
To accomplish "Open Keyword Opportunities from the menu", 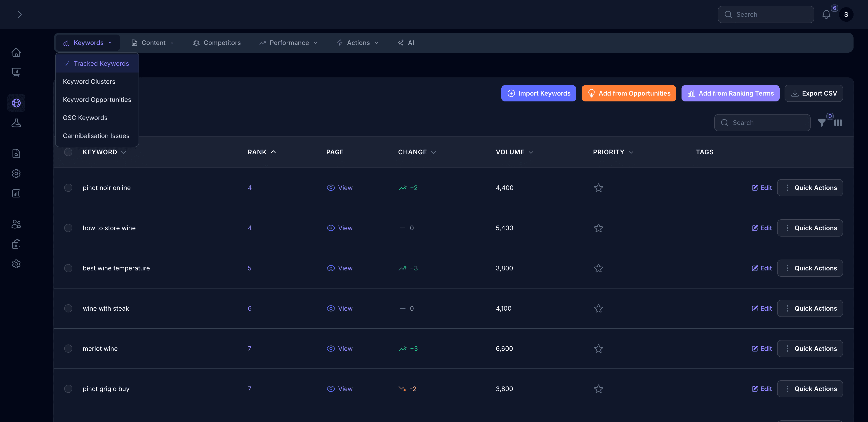I will [97, 100].
